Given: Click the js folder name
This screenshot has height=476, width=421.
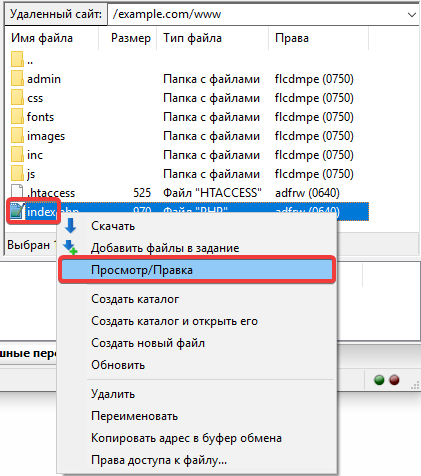Looking at the screenshot, I should 31,174.
